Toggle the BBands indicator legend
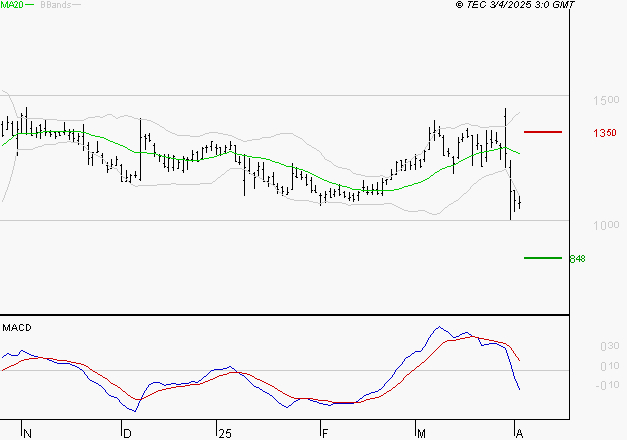This screenshot has width=627, height=440. pos(54,5)
